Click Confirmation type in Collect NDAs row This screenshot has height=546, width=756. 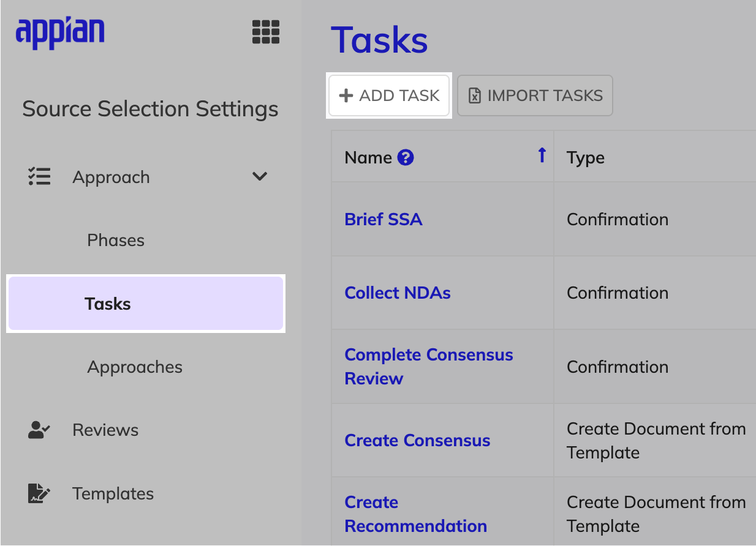click(618, 293)
